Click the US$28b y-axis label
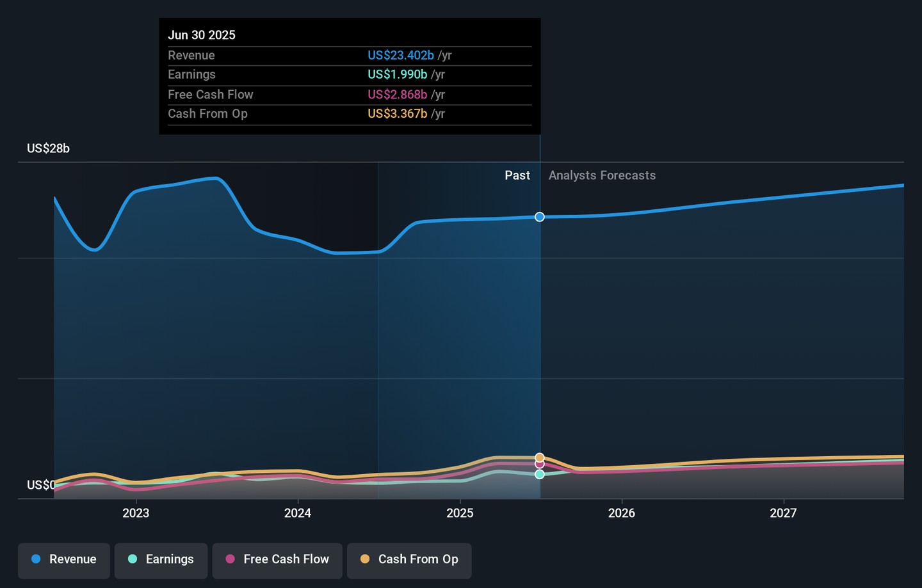This screenshot has height=588, width=922. (48, 148)
